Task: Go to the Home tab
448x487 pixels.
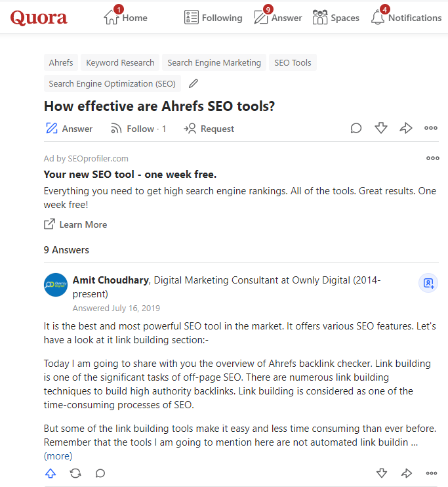Action: click(x=125, y=18)
